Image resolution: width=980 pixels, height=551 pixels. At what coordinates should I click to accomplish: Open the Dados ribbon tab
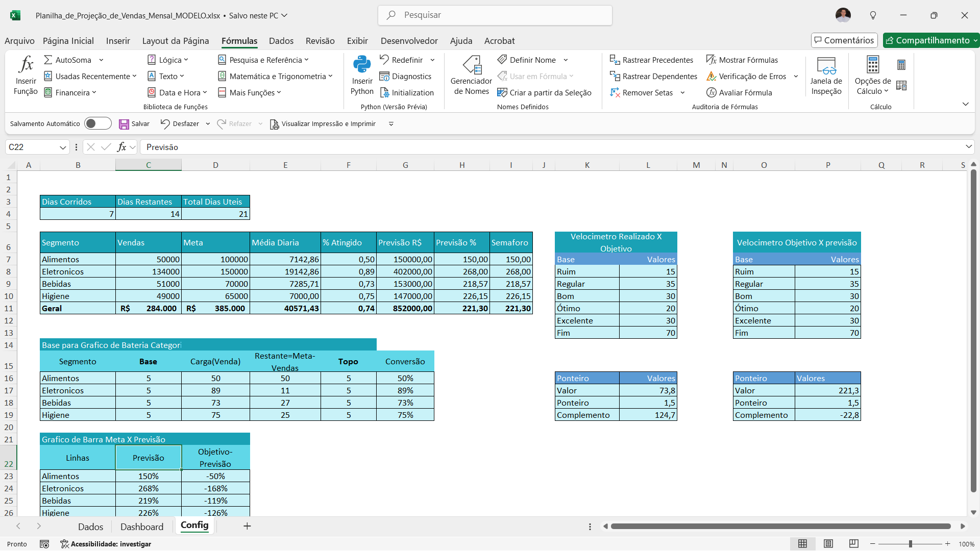pyautogui.click(x=281, y=41)
